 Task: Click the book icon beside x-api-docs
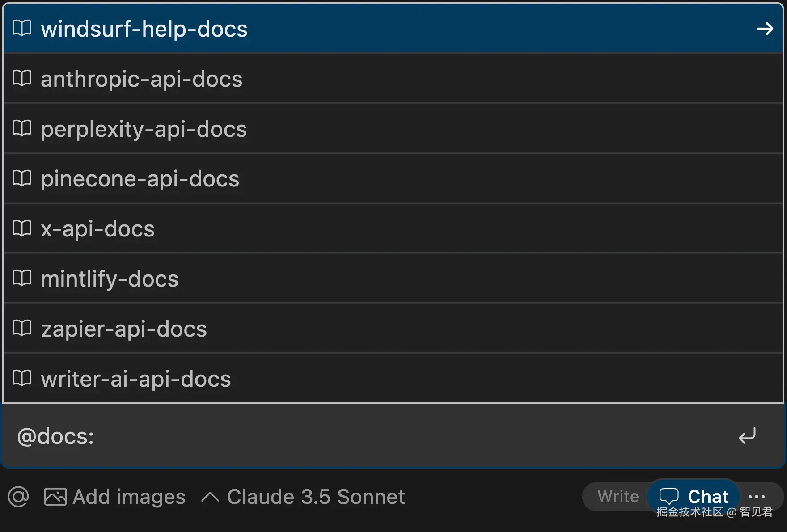[x=22, y=228]
